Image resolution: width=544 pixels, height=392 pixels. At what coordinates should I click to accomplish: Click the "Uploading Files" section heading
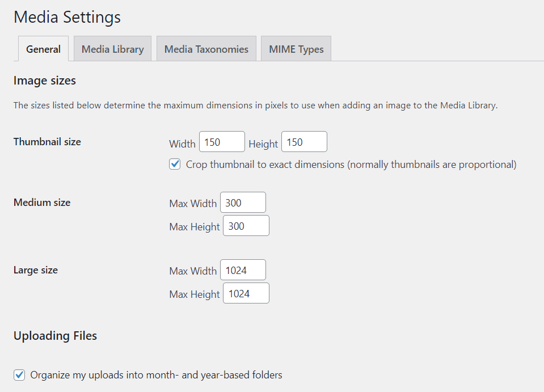click(55, 336)
